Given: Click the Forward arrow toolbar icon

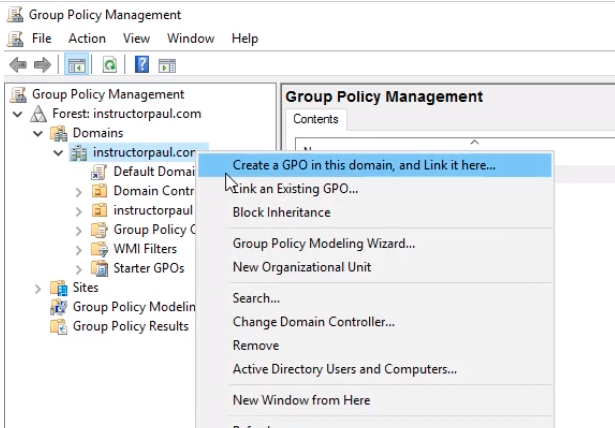Looking at the screenshot, I should click(x=42, y=65).
